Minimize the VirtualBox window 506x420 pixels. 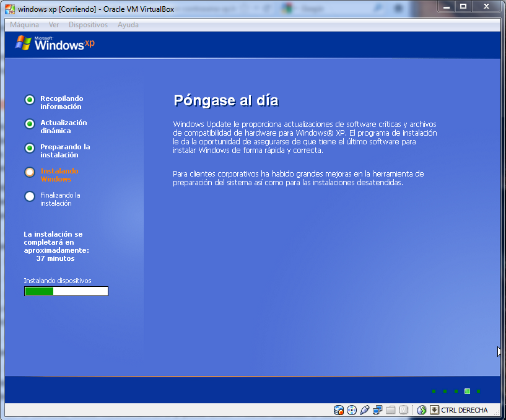[447, 6]
